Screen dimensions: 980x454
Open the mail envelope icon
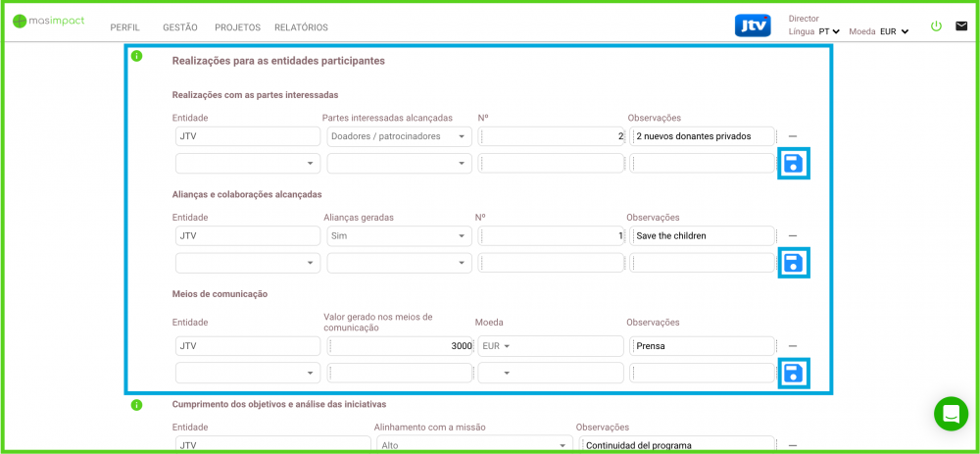coord(960,26)
